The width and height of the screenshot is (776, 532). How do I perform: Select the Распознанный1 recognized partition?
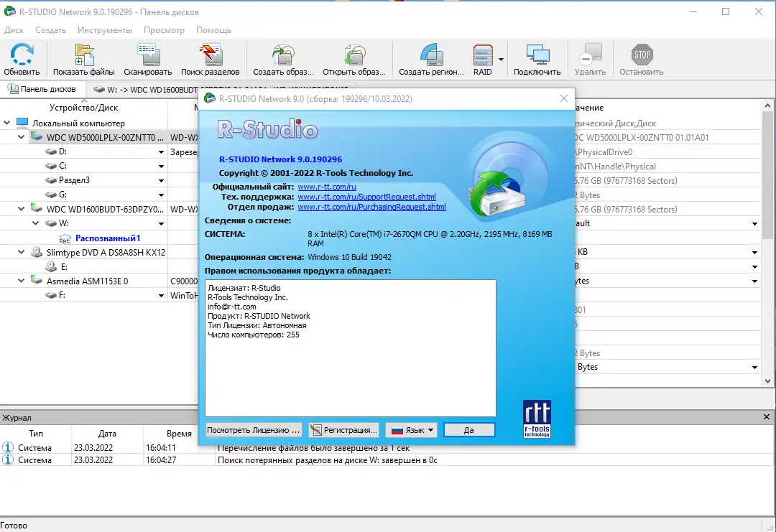(107, 238)
